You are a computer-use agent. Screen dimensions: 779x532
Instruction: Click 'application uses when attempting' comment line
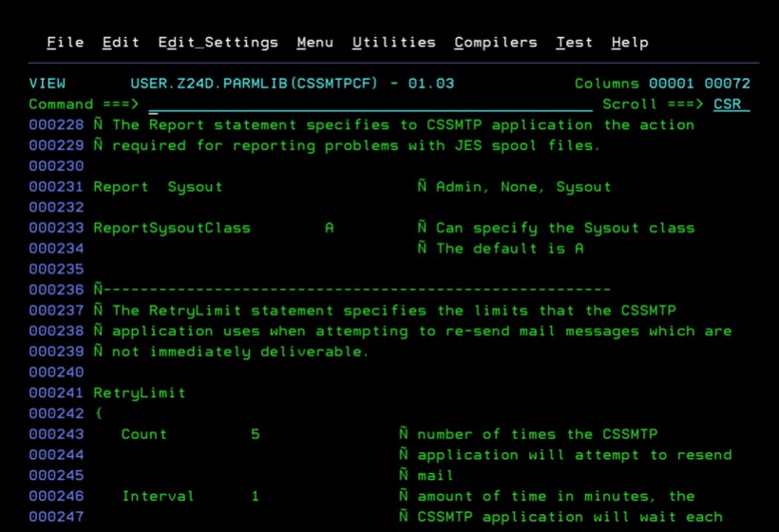412,332
